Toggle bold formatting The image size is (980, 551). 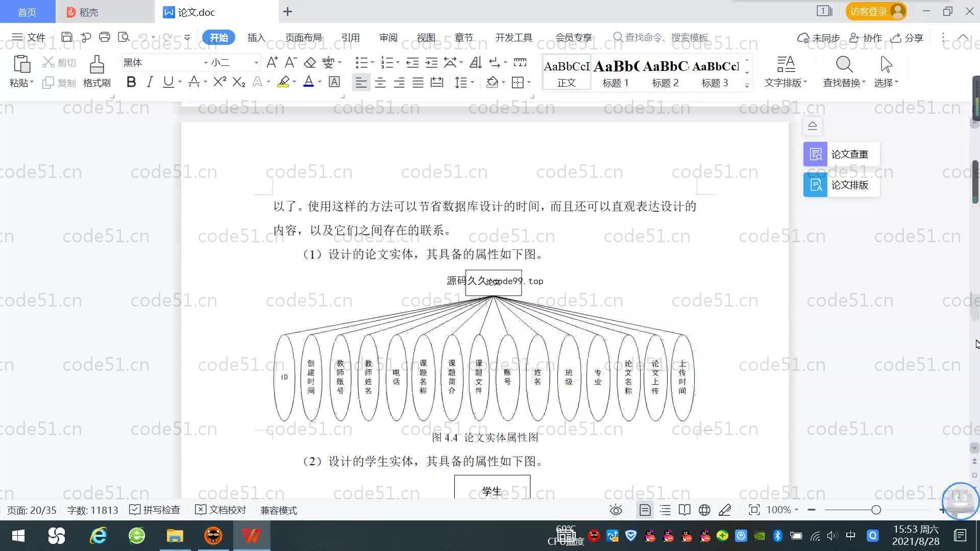pyautogui.click(x=131, y=82)
